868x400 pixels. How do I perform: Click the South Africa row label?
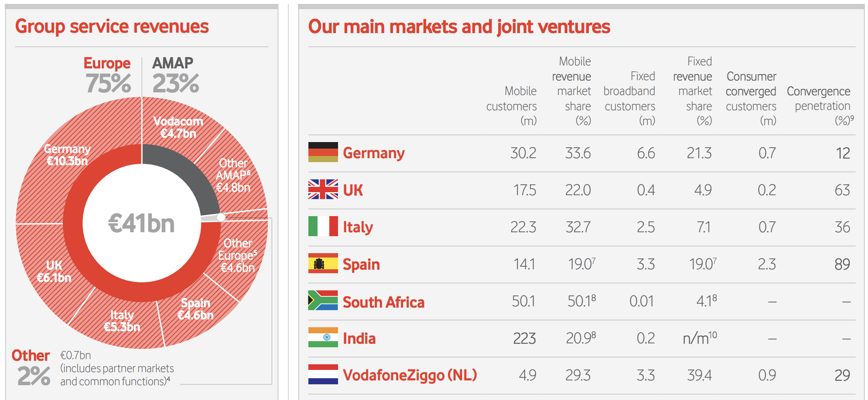click(x=383, y=302)
